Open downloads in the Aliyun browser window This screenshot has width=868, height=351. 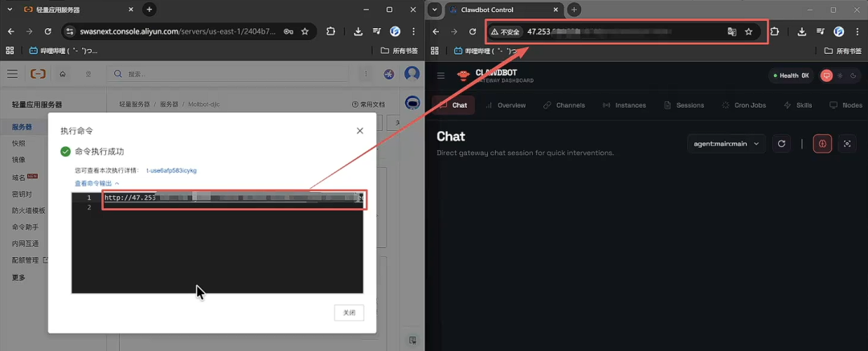click(358, 31)
